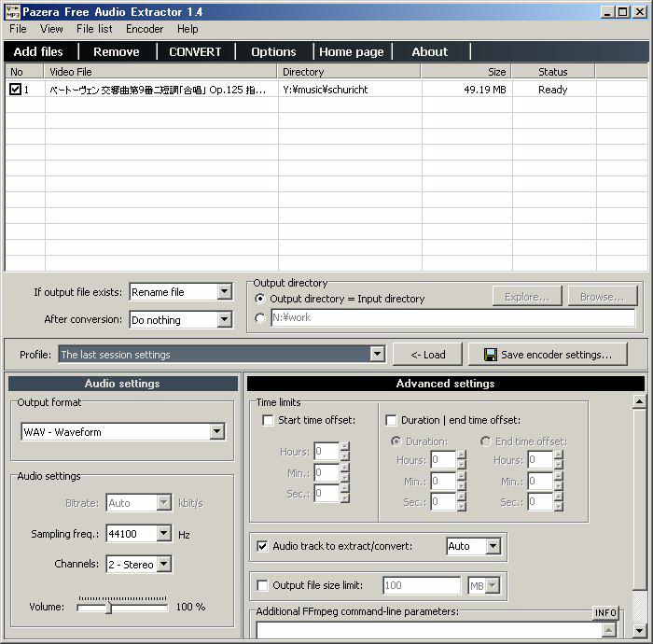Sort by the Status column header

(553, 72)
